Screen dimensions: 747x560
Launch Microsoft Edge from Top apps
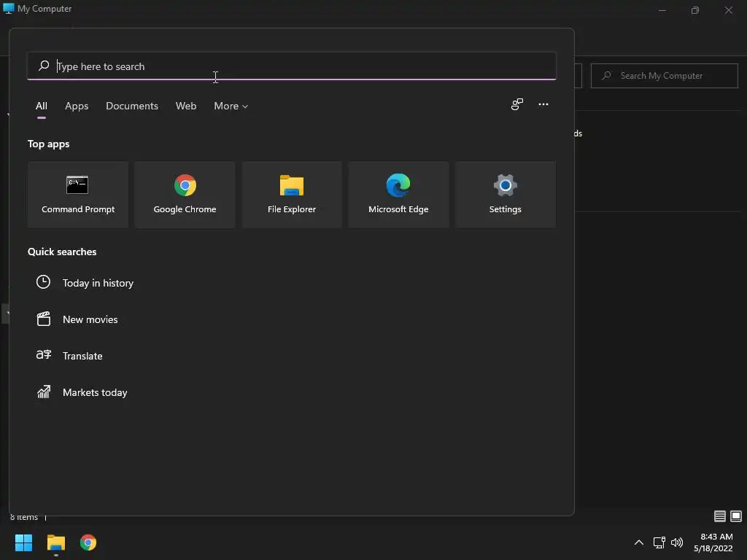coord(398,194)
